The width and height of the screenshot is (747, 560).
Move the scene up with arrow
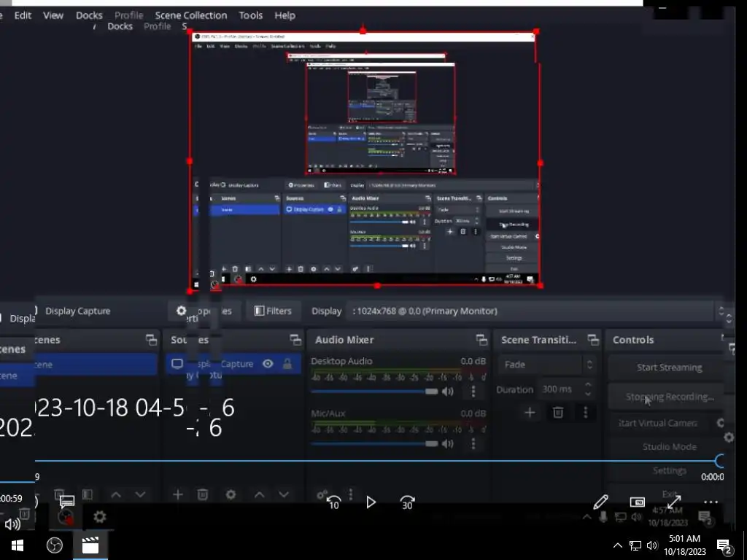pos(116,495)
